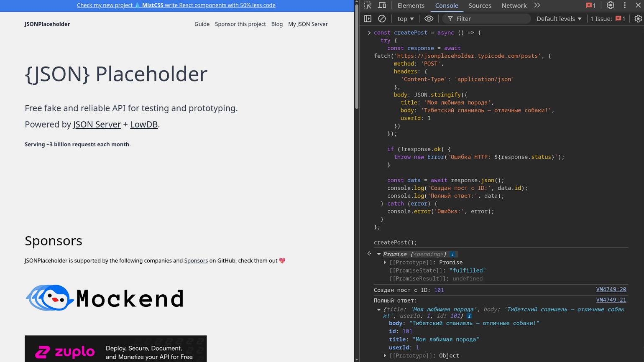Click the console Filter input field
This screenshot has width=644, height=362.
(x=489, y=19)
